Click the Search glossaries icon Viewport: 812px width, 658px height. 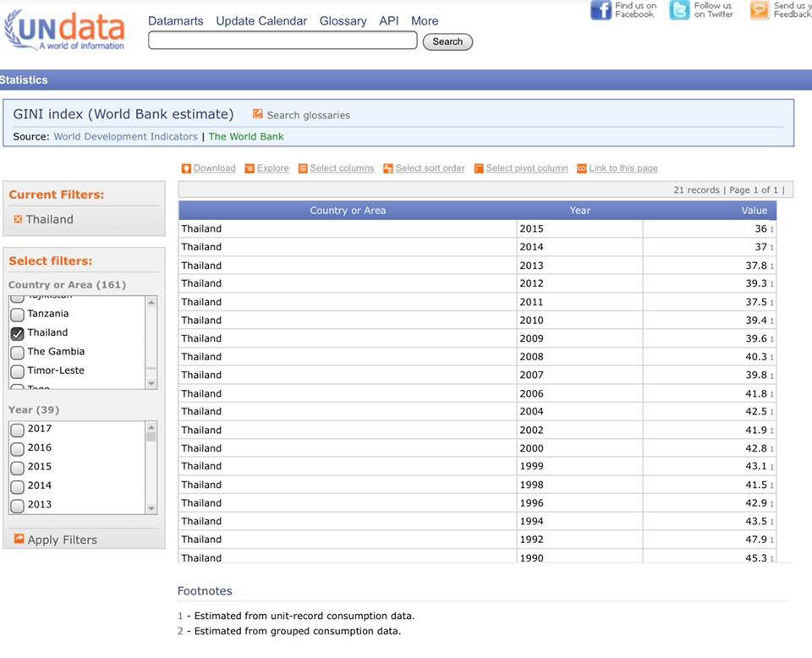(258, 114)
